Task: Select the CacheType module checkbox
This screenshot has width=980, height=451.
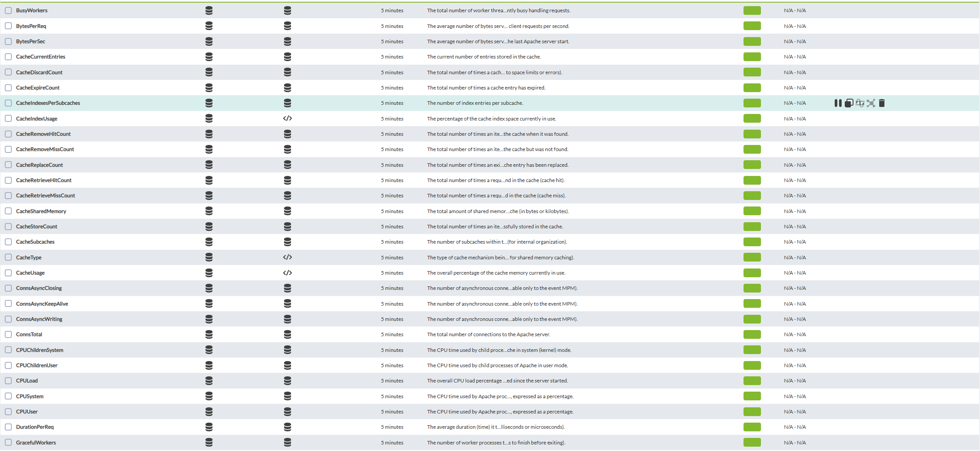Action: point(8,257)
